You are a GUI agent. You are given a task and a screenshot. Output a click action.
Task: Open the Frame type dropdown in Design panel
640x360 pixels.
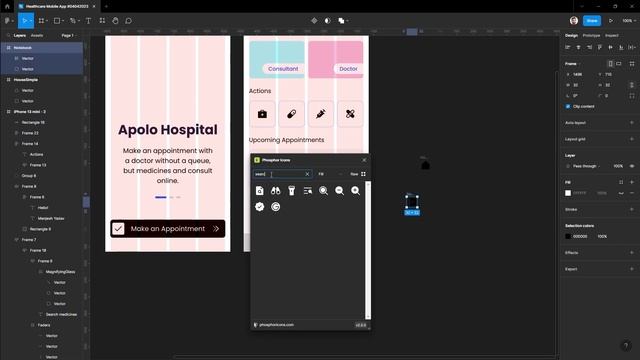(573, 64)
